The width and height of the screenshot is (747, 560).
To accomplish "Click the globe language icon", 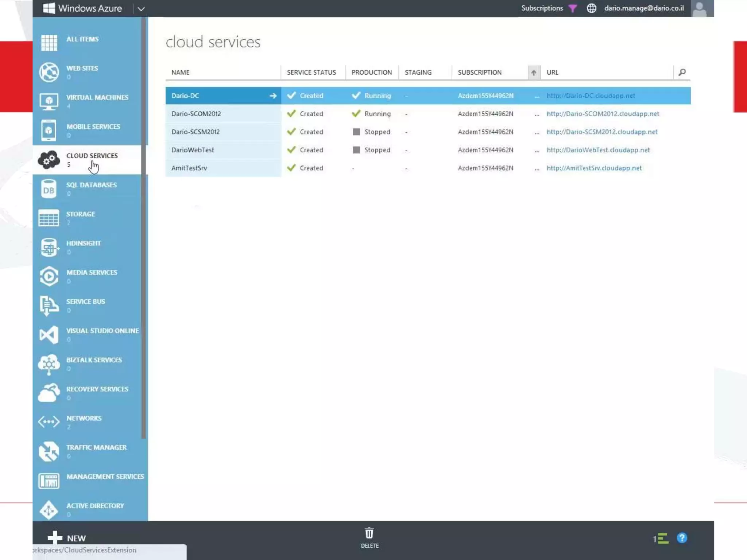I will (591, 8).
